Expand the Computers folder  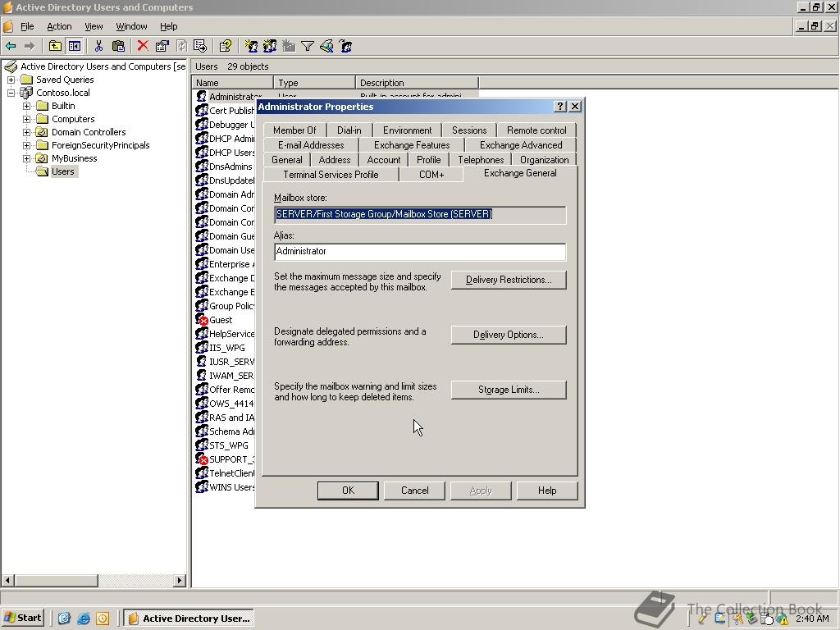[26, 119]
